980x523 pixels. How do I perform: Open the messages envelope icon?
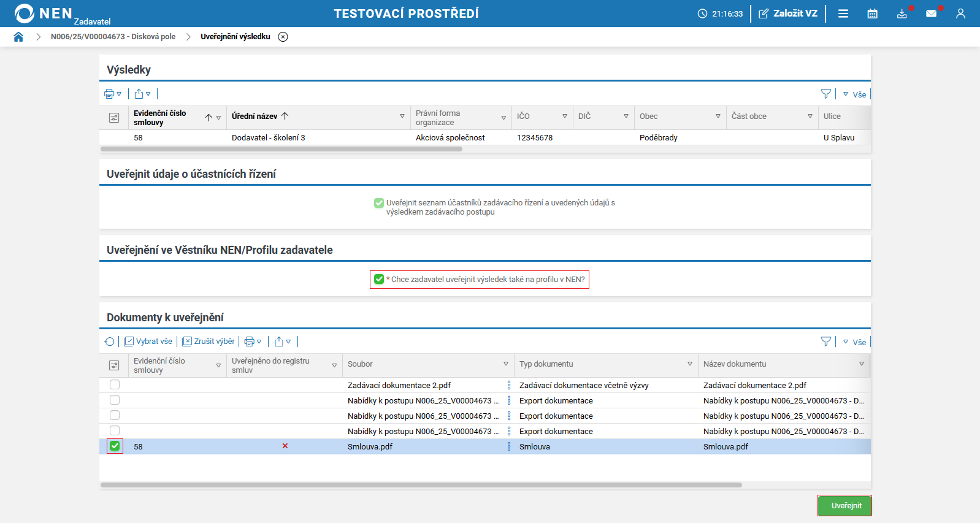click(931, 13)
